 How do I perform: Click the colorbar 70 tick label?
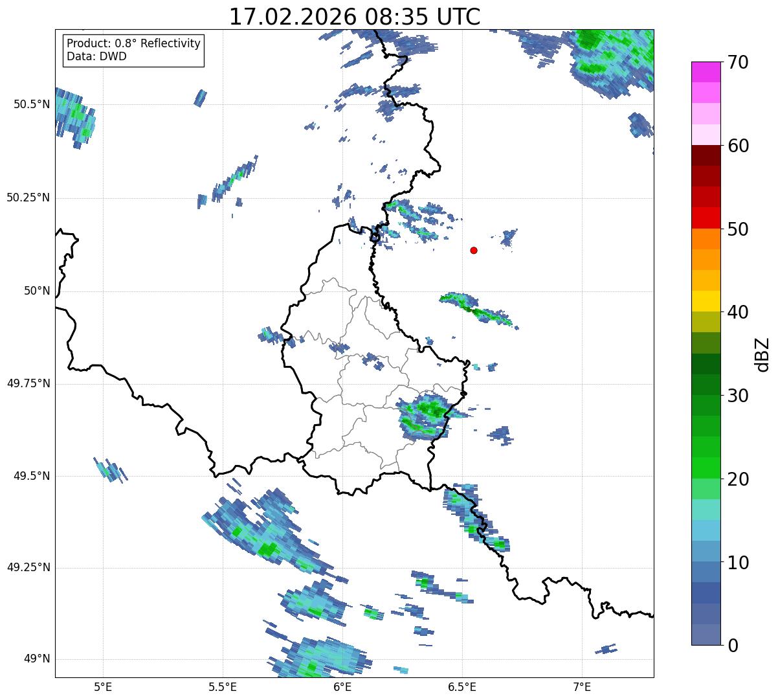(x=738, y=63)
